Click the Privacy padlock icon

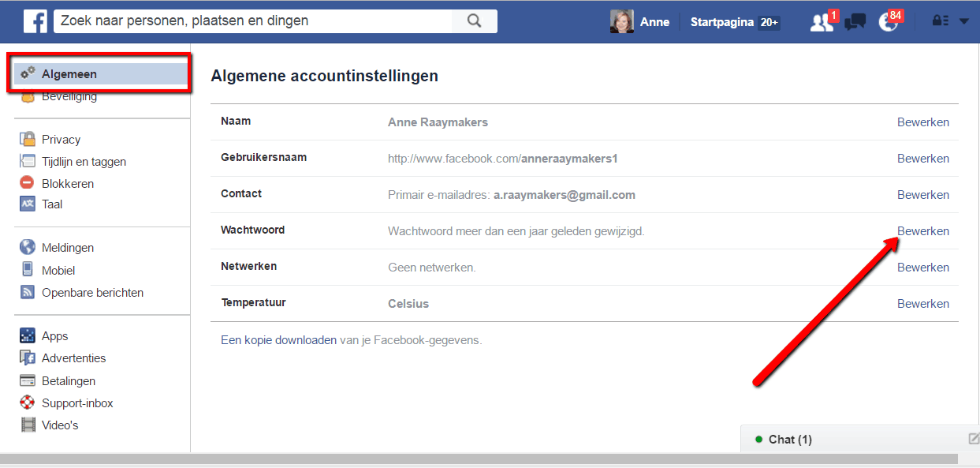28,139
